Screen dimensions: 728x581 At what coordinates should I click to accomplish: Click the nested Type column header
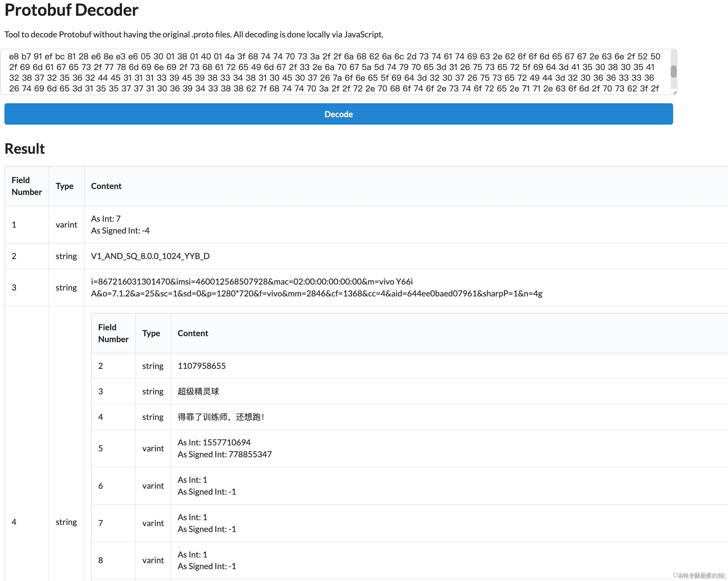click(x=151, y=334)
